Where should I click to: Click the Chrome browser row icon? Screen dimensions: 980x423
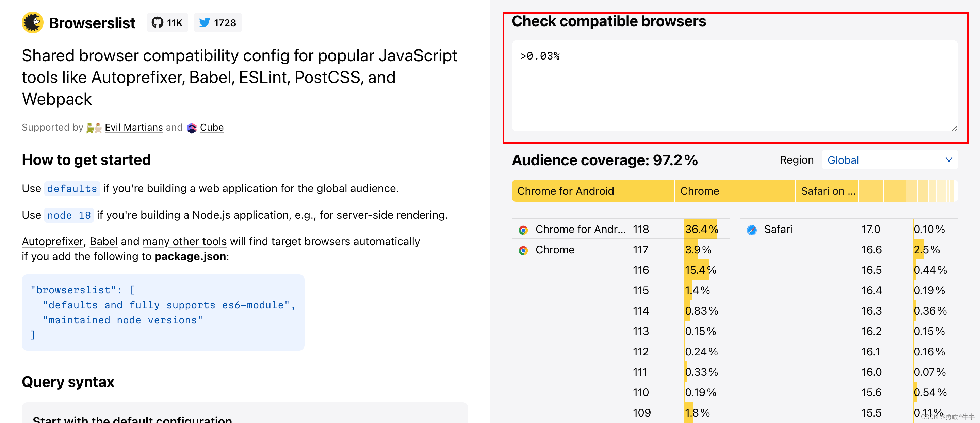click(523, 251)
